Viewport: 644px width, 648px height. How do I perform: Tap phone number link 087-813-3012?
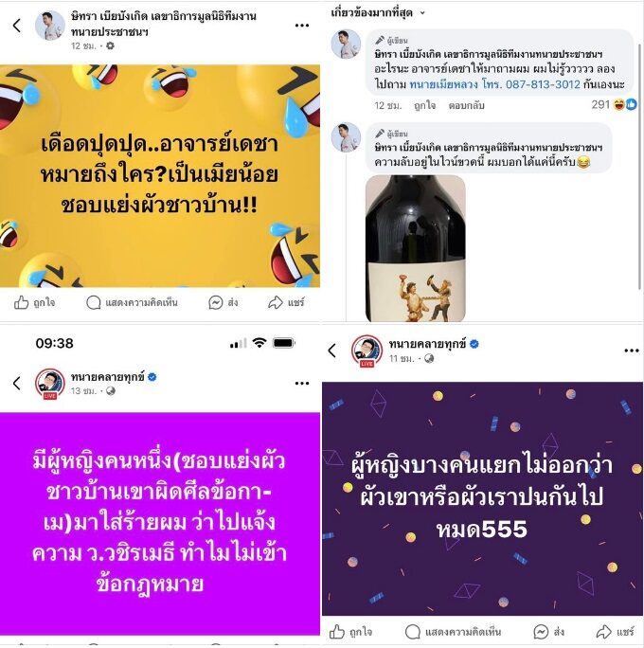point(543,84)
